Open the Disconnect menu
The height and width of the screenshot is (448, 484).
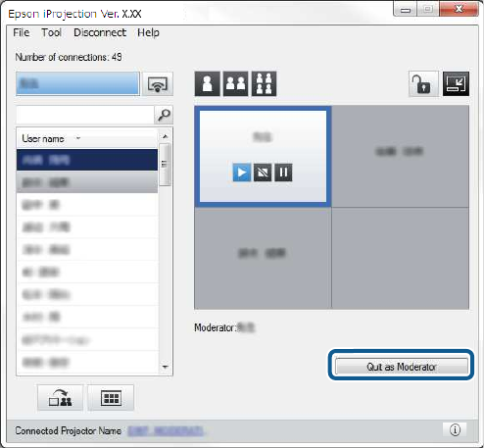100,32
